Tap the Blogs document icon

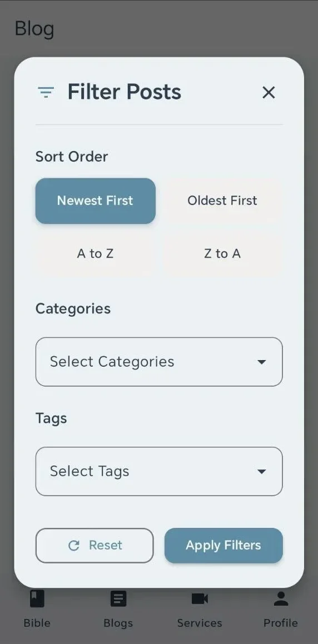[118, 599]
